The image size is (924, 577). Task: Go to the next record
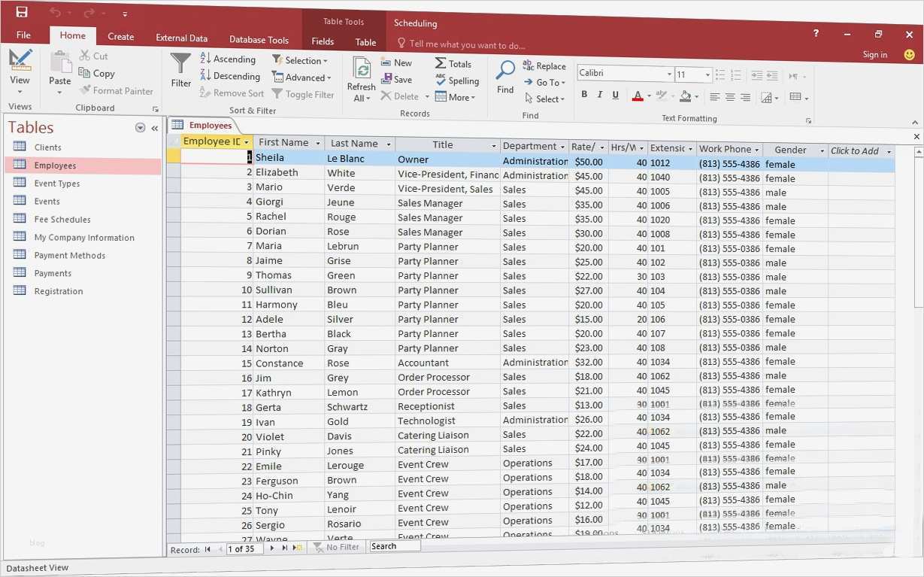(x=272, y=548)
